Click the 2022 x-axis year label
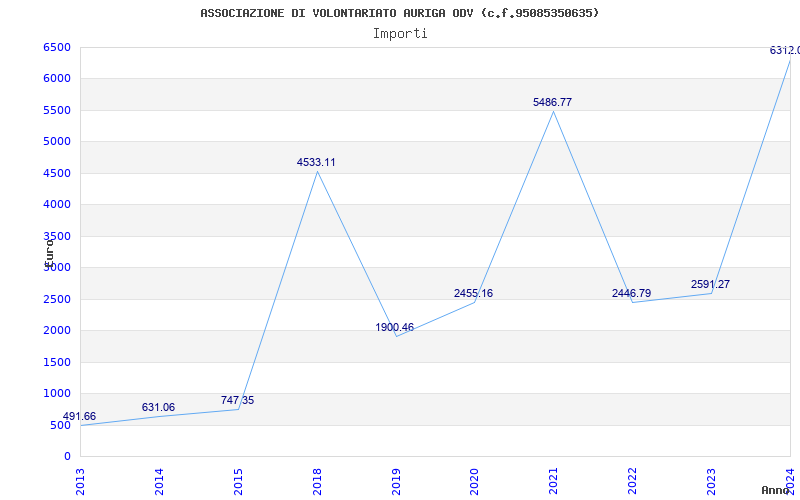Image resolution: width=800 pixels, height=500 pixels. click(x=632, y=482)
